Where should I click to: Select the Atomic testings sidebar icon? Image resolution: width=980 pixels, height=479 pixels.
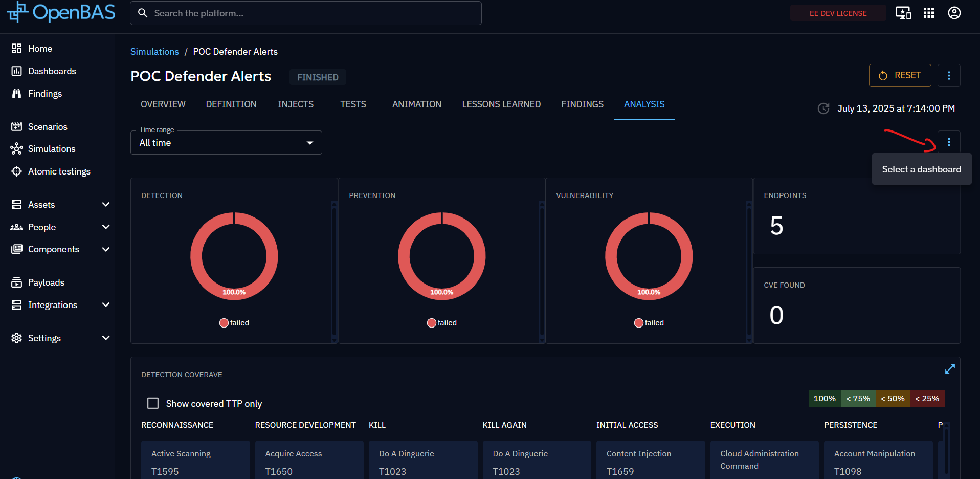[x=16, y=171]
